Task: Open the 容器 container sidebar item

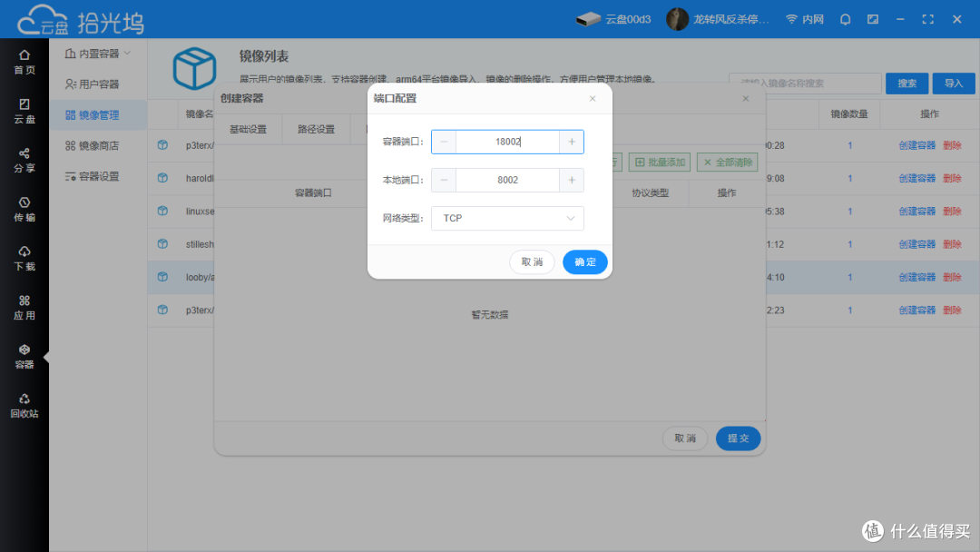Action: point(24,356)
